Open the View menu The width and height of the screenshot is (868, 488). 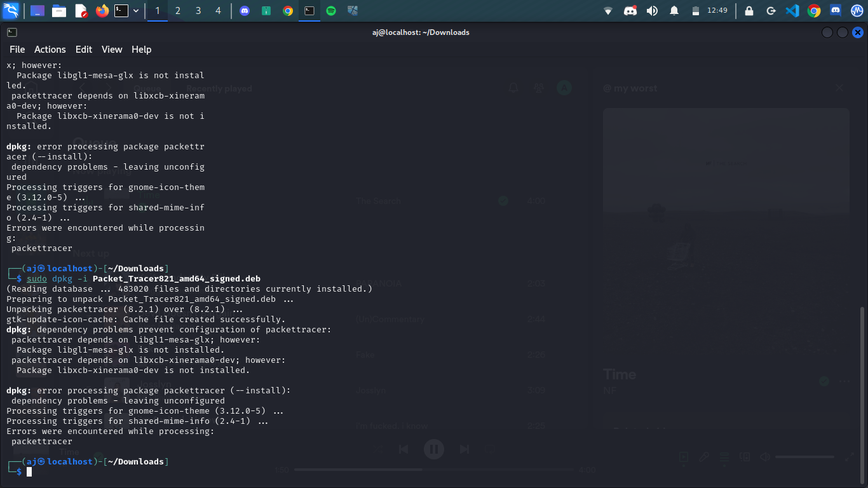[112, 50]
